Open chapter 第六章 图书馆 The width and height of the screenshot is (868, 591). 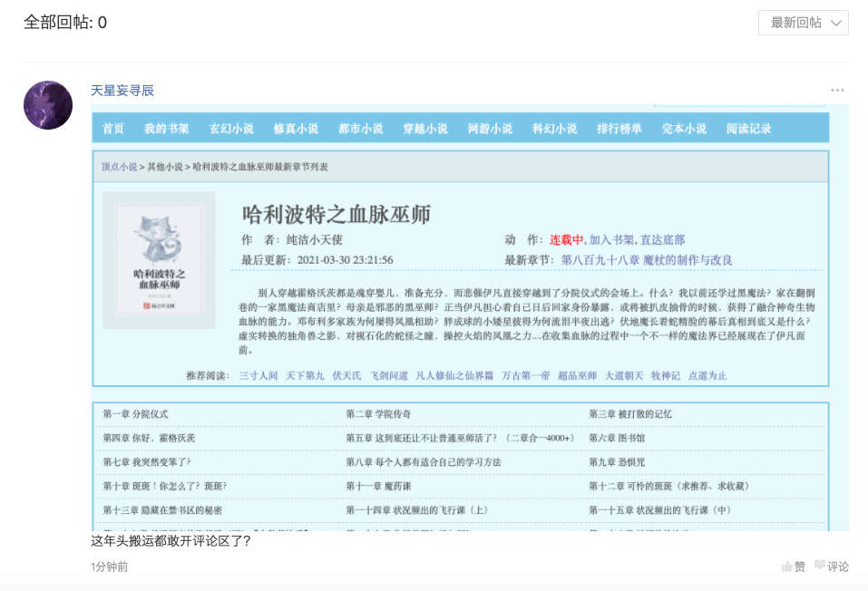point(617,438)
